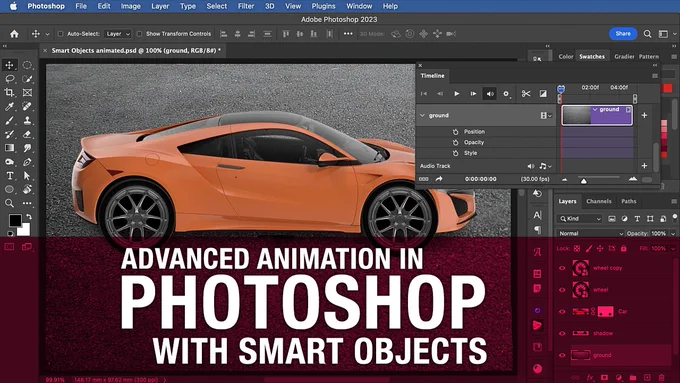Select the Path Selection tool
This screenshot has width=680, height=383.
click(27, 176)
